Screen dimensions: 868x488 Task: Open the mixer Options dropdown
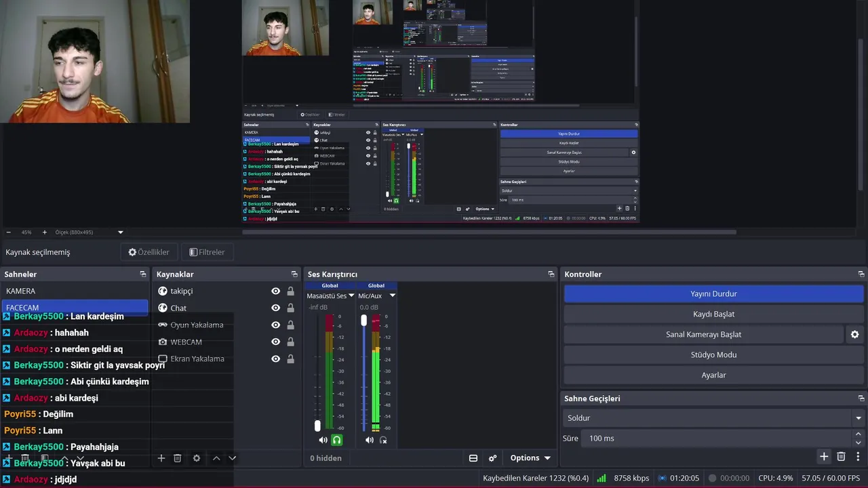530,458
